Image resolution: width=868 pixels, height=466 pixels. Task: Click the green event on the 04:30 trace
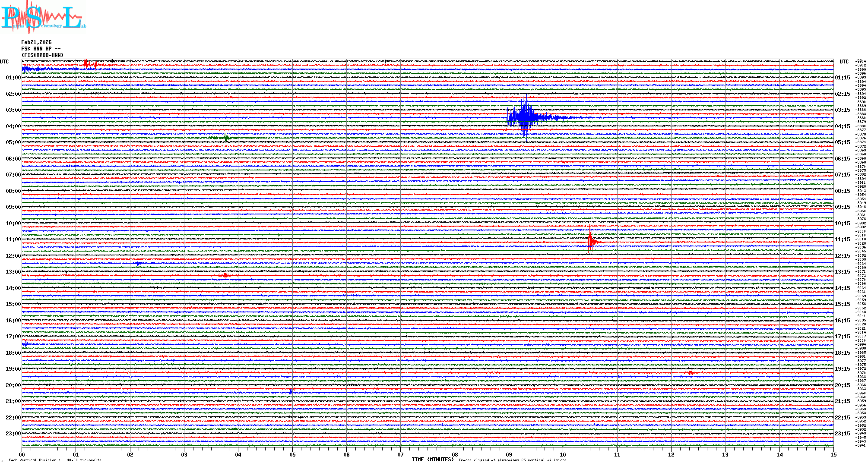click(x=225, y=138)
